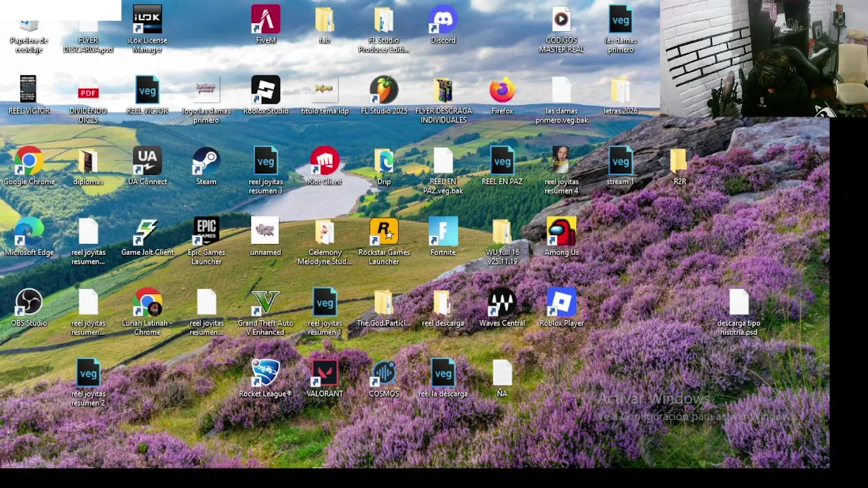Open the iLok License Manager shortcut
The width and height of the screenshot is (868, 488).
[147, 20]
